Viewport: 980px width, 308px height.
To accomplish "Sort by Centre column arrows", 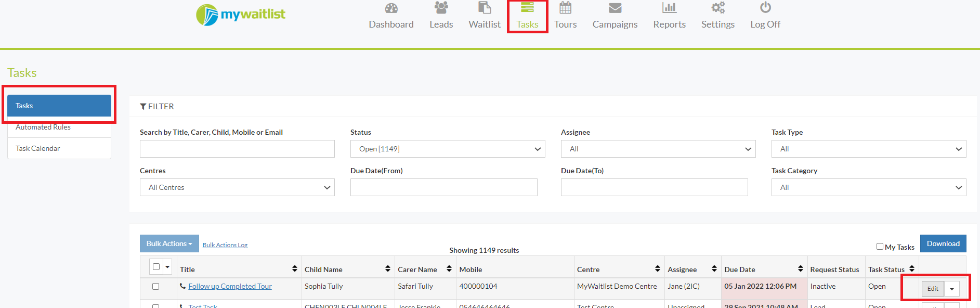I will pyautogui.click(x=658, y=268).
